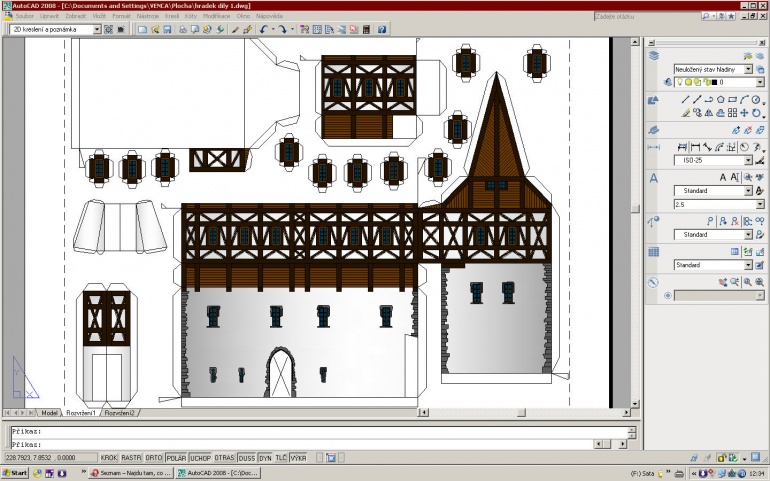The height and width of the screenshot is (481, 770).
Task: Select the Erase tool in dashboard
Action: [686, 113]
